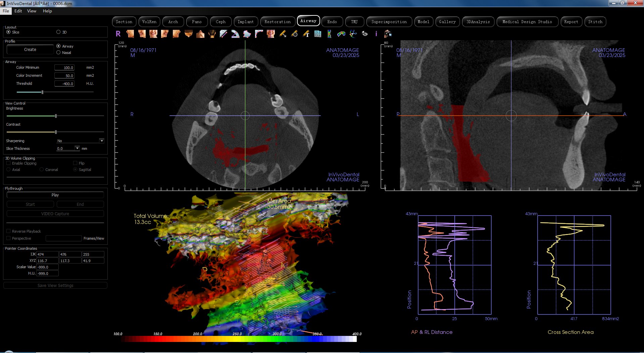Open the Sharpening dropdown
Image resolution: width=644 pixels, height=353 pixels.
[x=102, y=140]
